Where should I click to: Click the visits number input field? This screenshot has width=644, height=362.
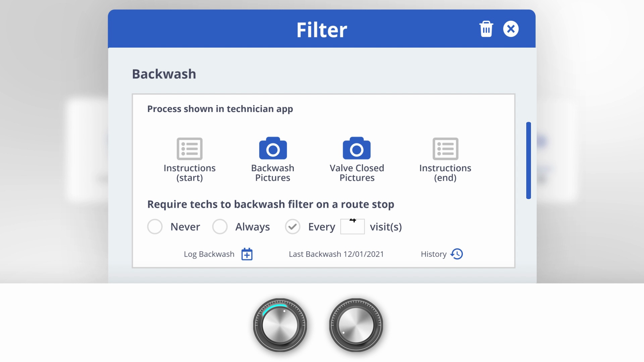coord(352,227)
